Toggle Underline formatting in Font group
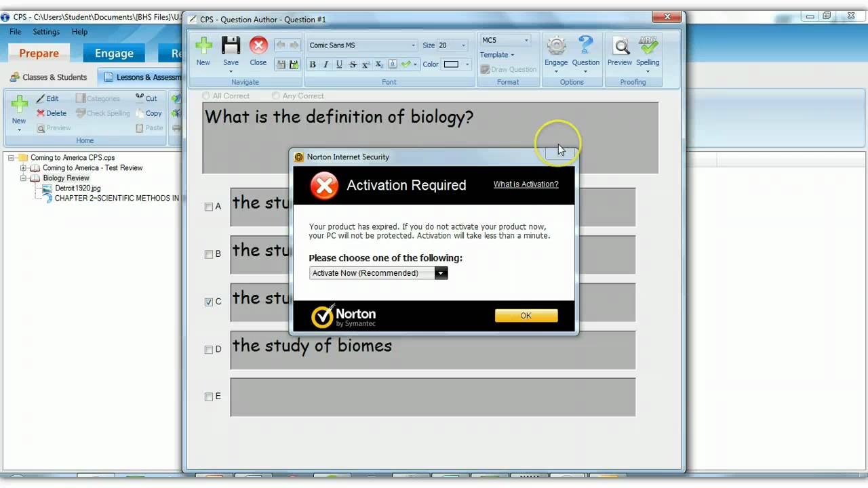 coord(339,64)
